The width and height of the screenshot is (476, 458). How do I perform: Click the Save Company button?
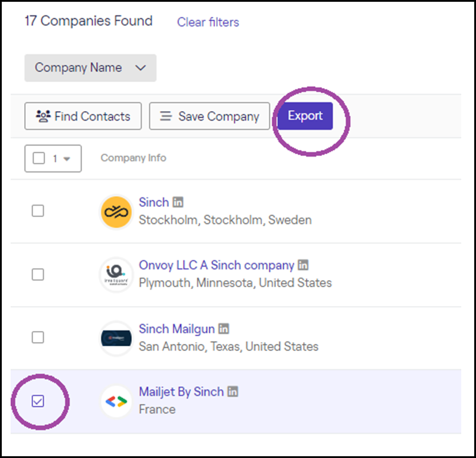(210, 116)
